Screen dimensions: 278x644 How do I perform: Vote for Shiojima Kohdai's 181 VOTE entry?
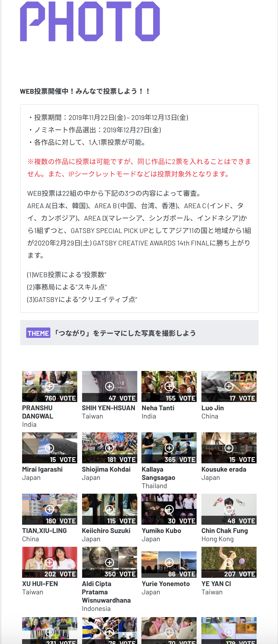click(x=110, y=460)
